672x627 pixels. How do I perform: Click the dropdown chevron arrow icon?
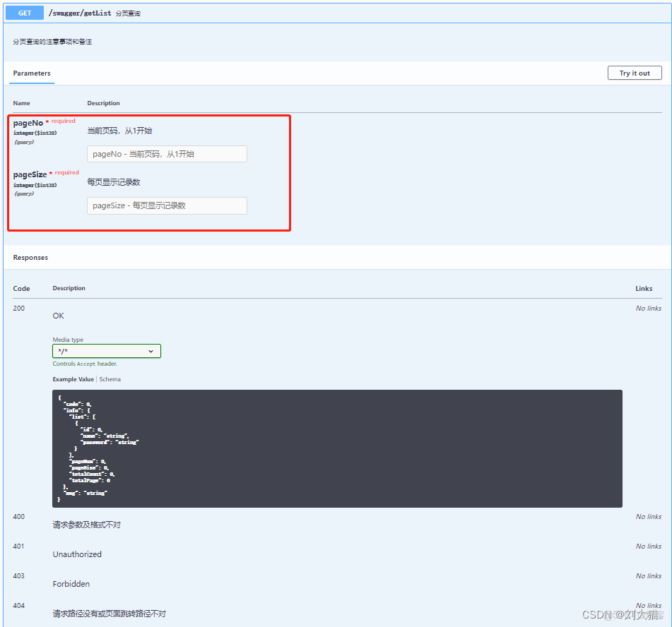click(151, 351)
